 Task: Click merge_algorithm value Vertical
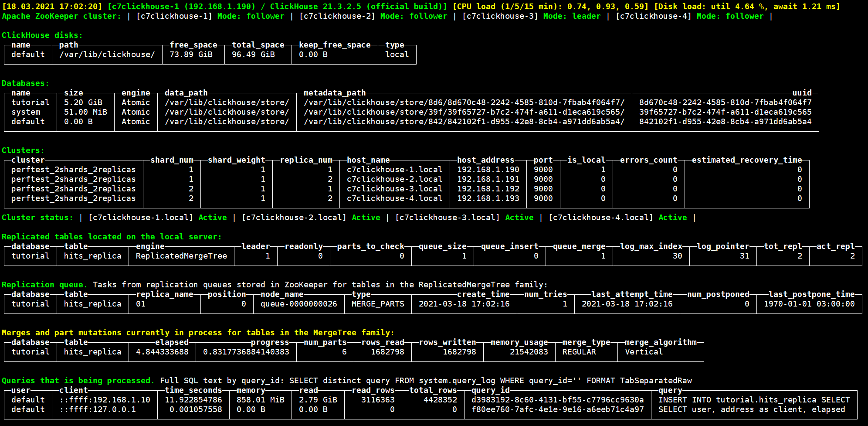tap(644, 352)
